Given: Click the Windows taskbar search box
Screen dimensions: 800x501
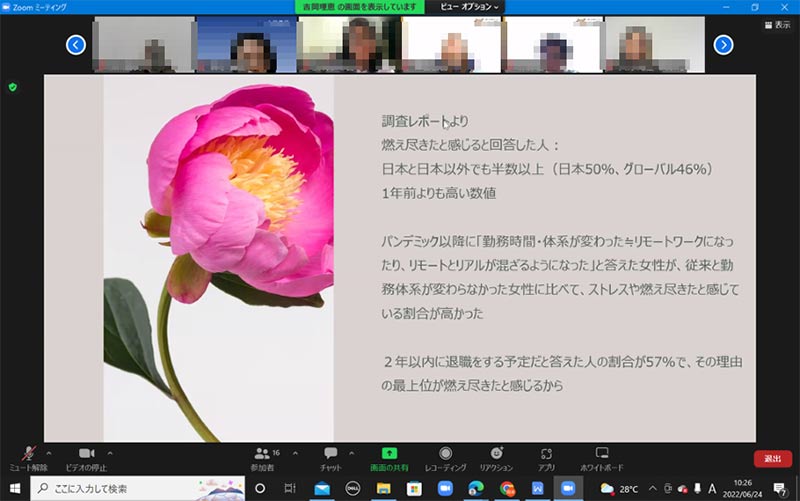Looking at the screenshot, I should 137,489.
